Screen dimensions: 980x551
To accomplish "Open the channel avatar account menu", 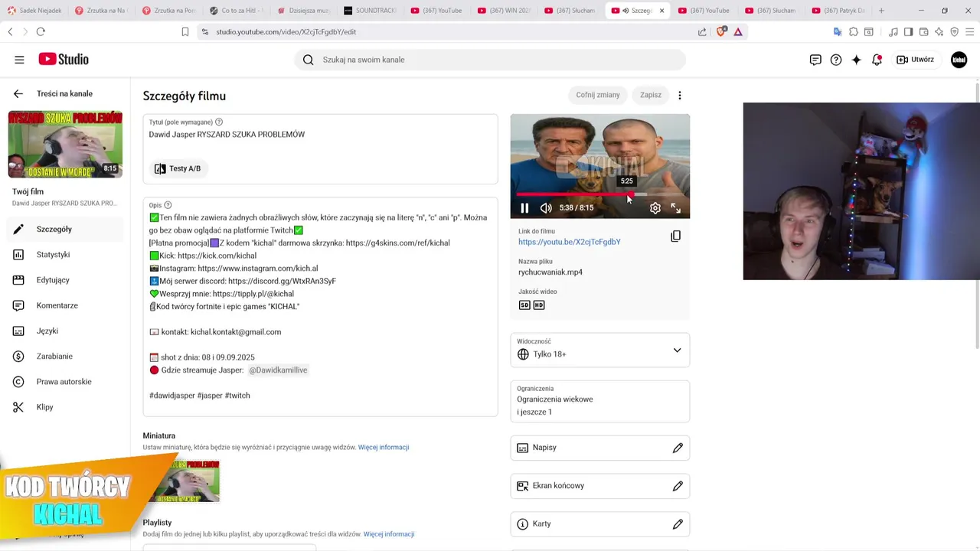I will 959,60.
